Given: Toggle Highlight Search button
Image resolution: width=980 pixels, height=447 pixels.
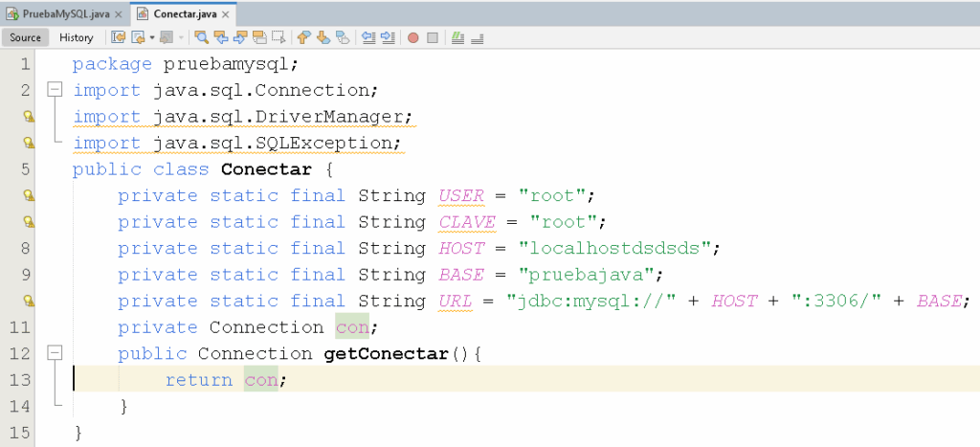Looking at the screenshot, I should pyautogui.click(x=259, y=37).
